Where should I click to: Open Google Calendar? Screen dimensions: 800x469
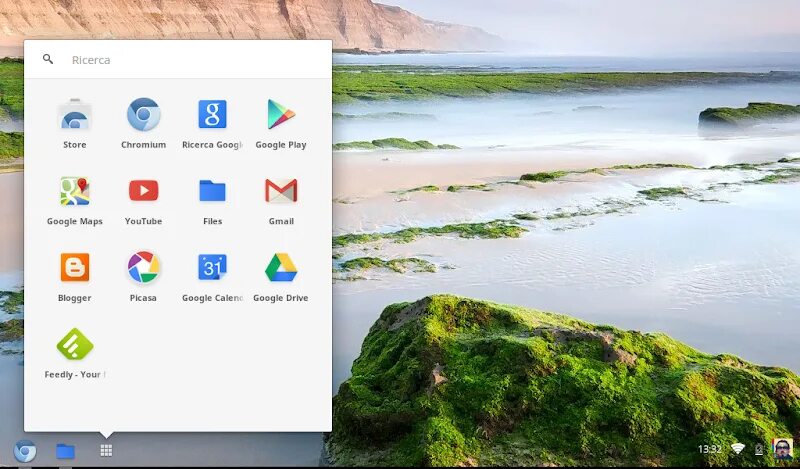click(212, 267)
